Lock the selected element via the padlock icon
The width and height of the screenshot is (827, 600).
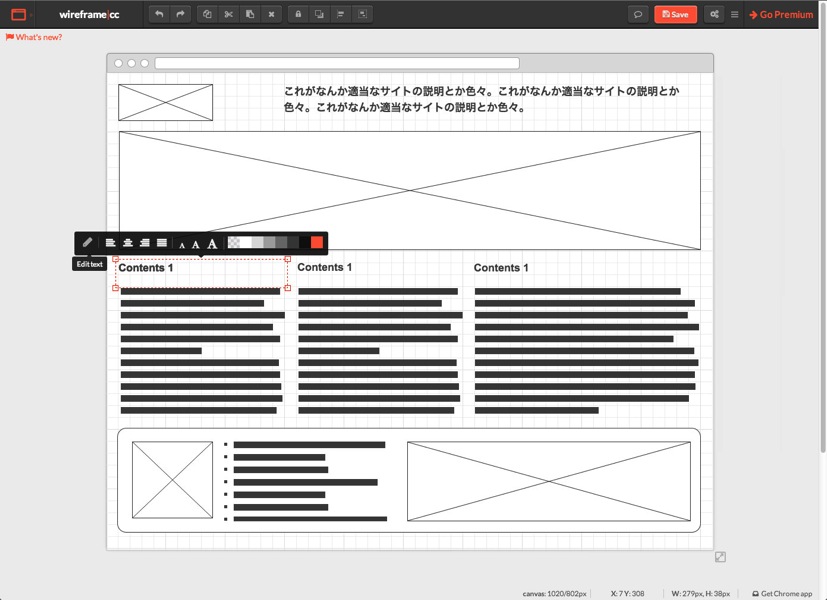(299, 14)
